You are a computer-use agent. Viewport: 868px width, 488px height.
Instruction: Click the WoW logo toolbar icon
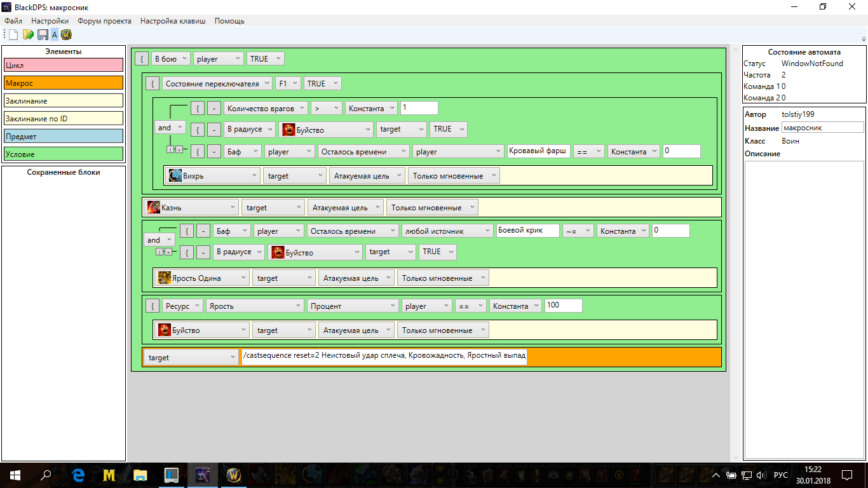65,35
